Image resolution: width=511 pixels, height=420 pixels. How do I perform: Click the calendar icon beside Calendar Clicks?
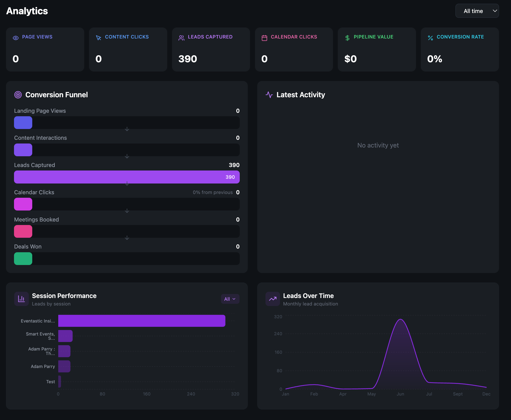pyautogui.click(x=264, y=38)
